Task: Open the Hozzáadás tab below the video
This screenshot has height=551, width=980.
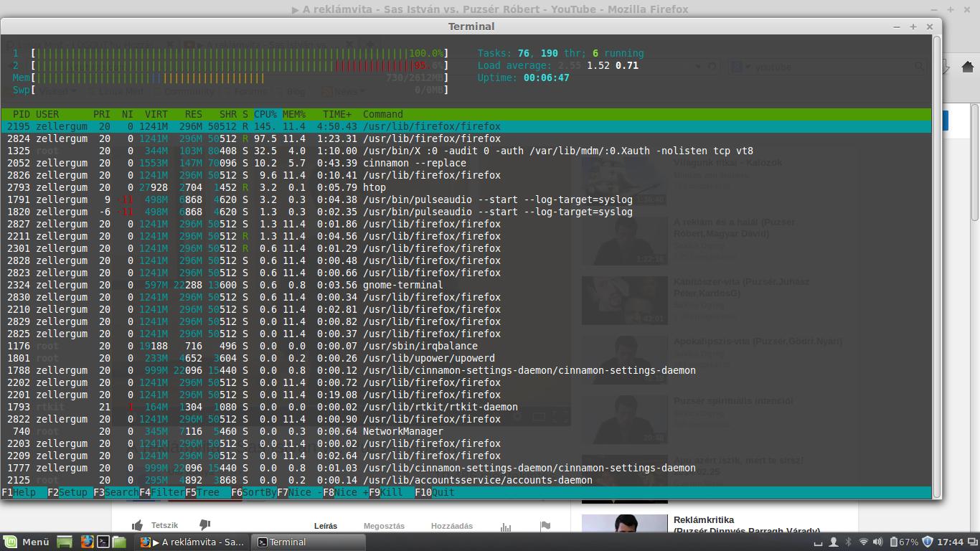Action: click(x=452, y=526)
